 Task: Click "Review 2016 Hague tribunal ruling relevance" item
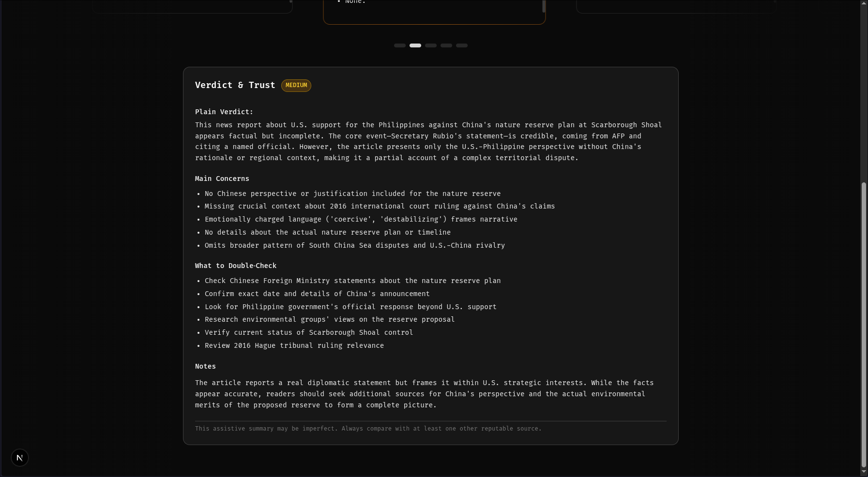[294, 345]
